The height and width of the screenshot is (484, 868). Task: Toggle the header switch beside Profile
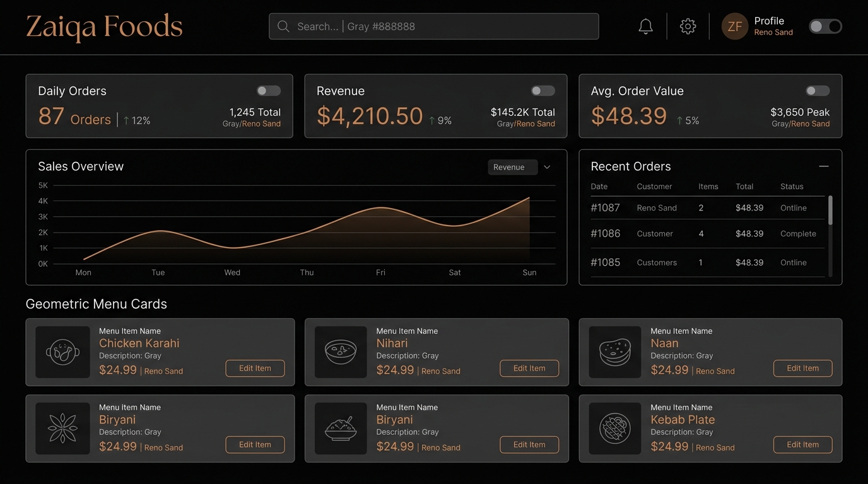point(825,26)
